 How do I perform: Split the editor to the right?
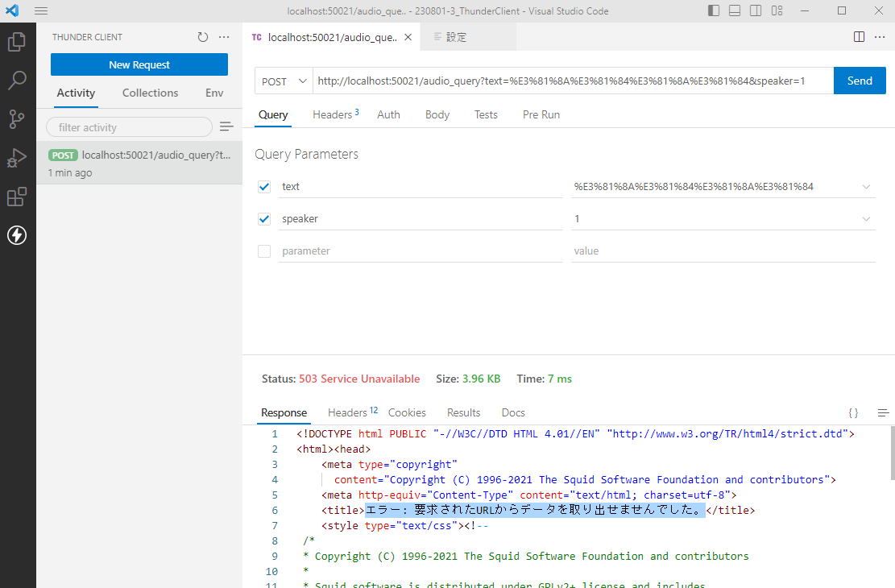coord(859,37)
